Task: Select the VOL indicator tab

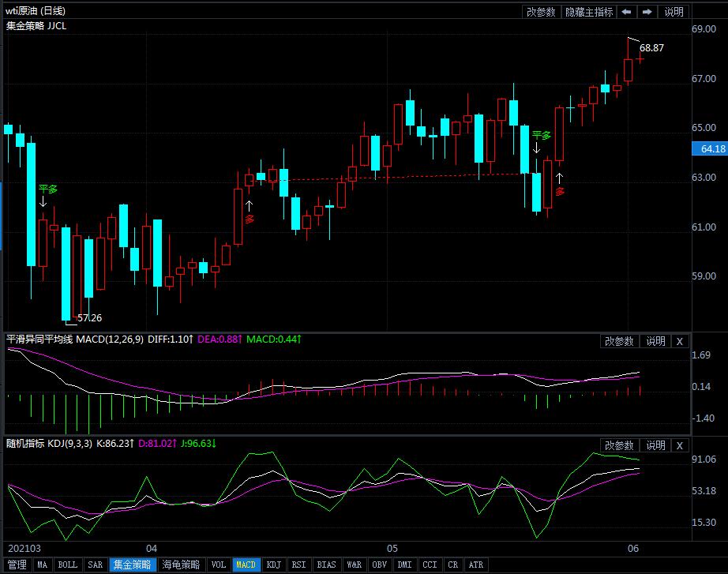Action: pos(219,565)
